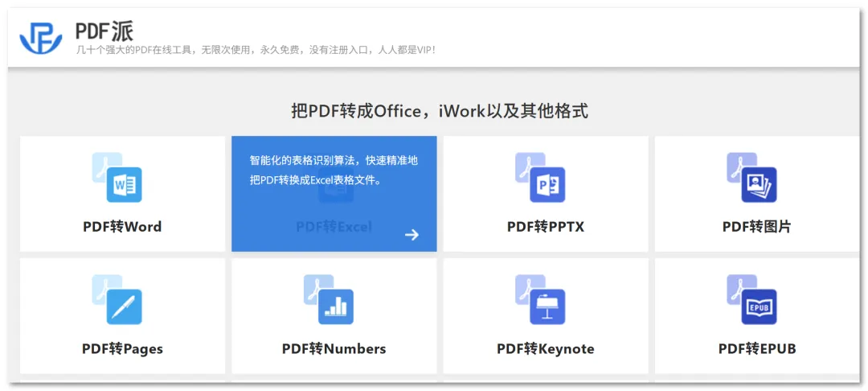Click the PDF转PPTX label

point(545,227)
